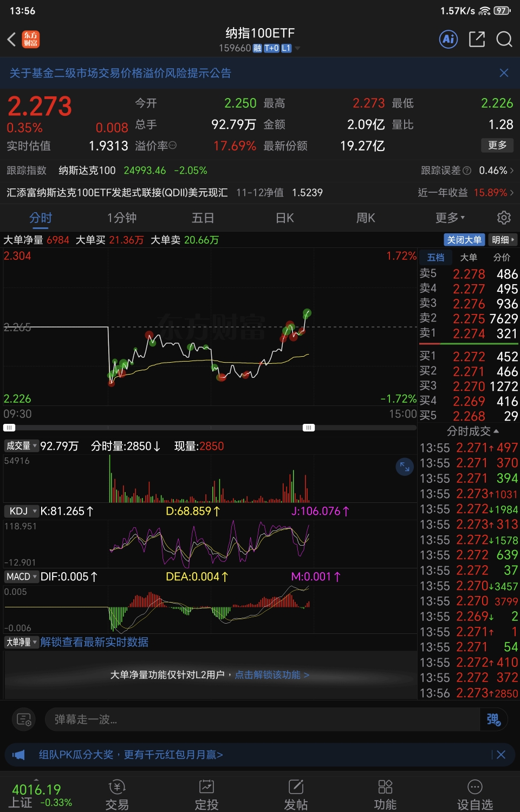
Task: Tap the 13:56 2.273 2850 trade row
Action: (x=469, y=693)
